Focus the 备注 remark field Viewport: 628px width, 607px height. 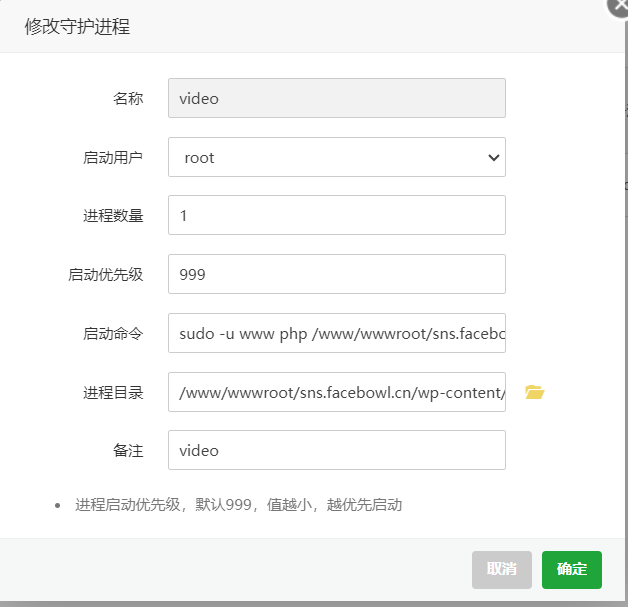coord(337,450)
